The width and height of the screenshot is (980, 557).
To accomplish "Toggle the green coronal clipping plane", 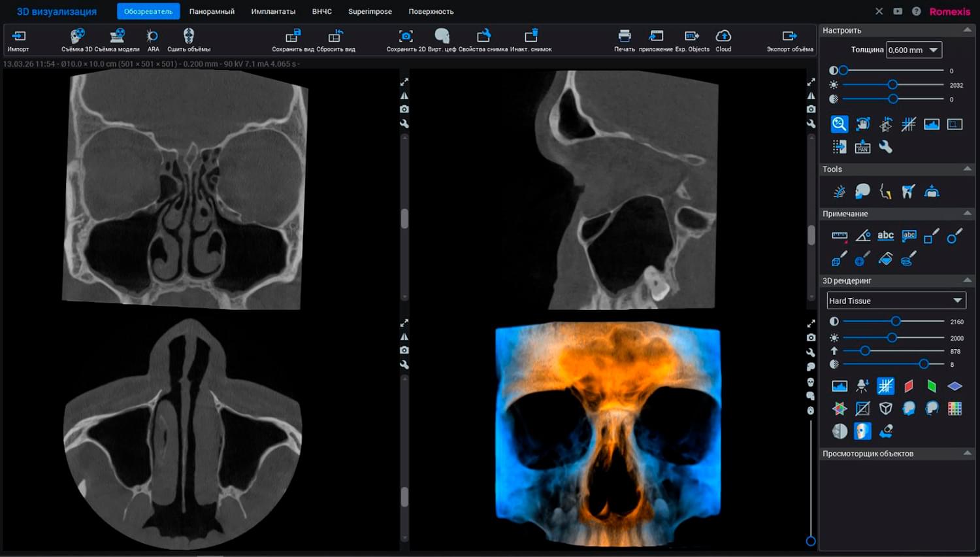I will 932,386.
